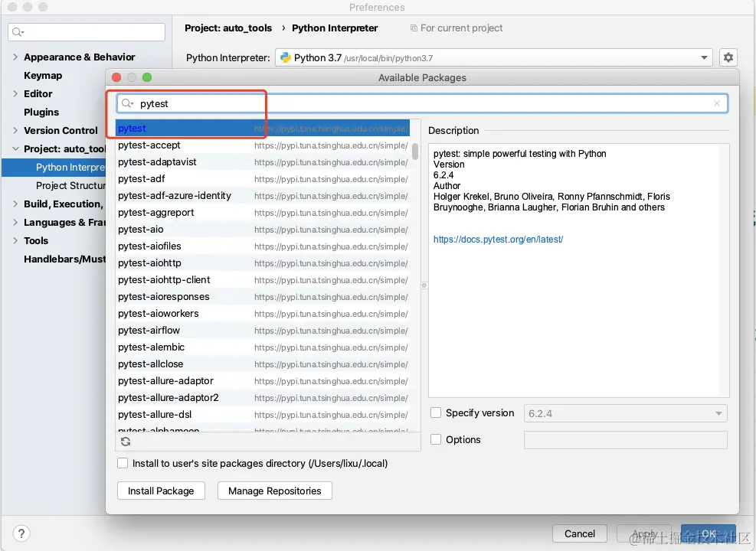Open the 6.2.4 version dropdown
The width and height of the screenshot is (756, 551).
[718, 413]
